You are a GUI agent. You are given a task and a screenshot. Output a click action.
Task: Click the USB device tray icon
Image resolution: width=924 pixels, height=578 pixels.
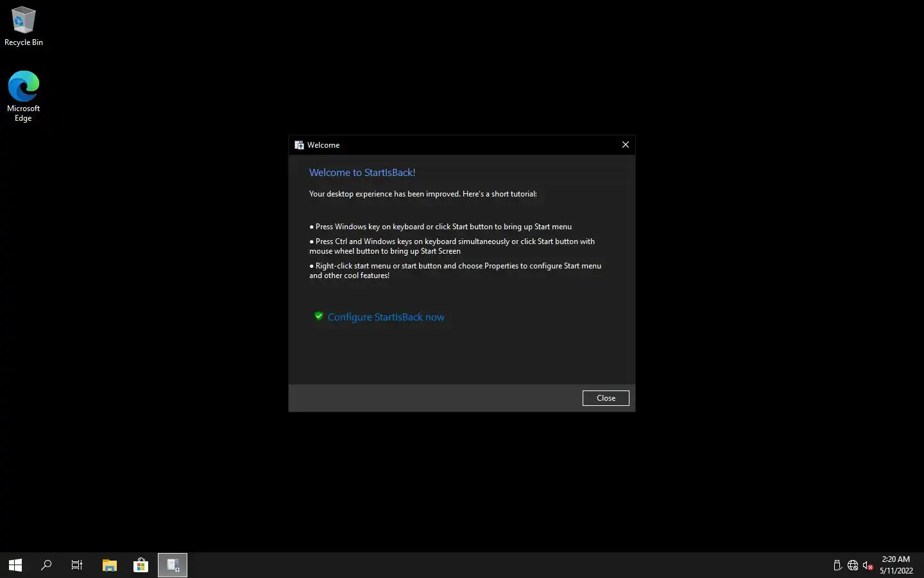[x=837, y=565]
